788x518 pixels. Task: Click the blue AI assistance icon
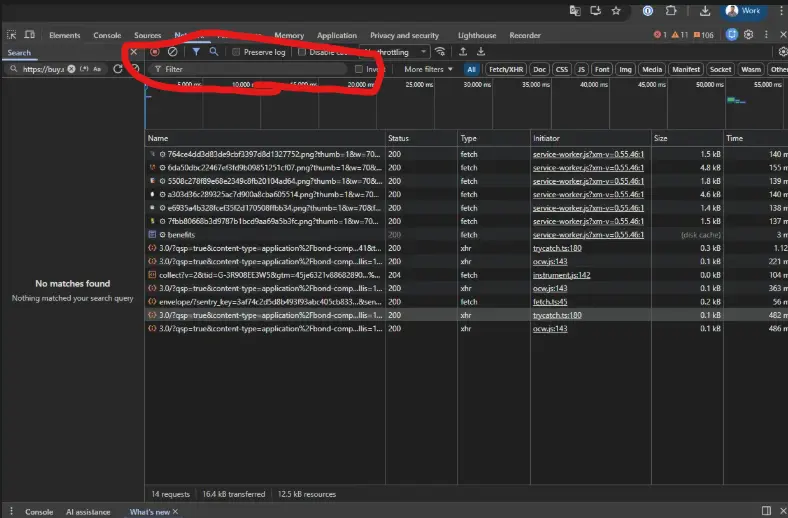click(x=731, y=34)
